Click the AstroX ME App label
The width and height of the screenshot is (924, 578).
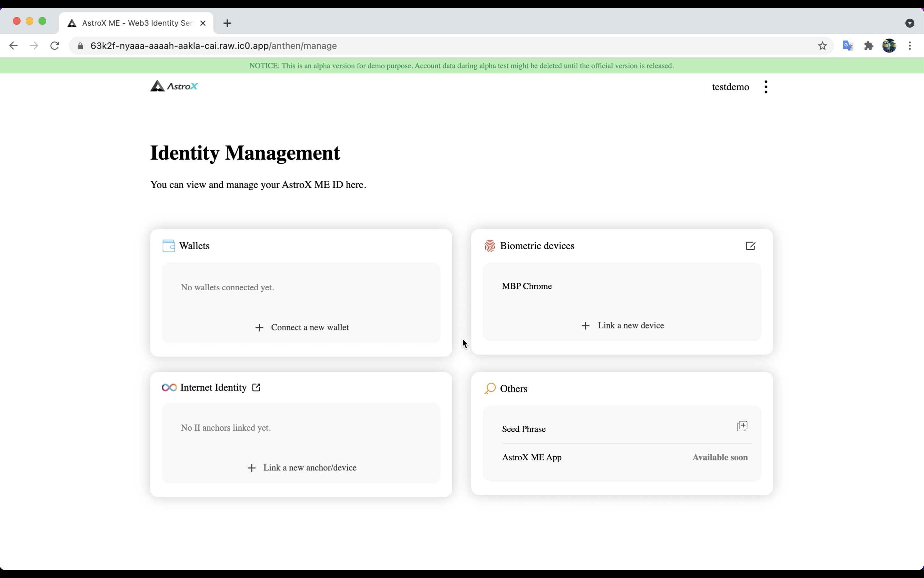coord(532,458)
